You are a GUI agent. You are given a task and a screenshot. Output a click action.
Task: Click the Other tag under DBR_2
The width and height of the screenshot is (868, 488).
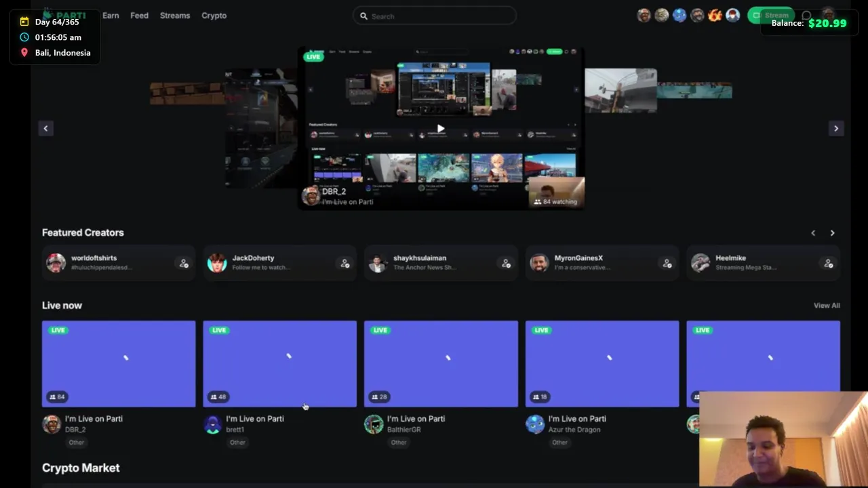(x=76, y=443)
